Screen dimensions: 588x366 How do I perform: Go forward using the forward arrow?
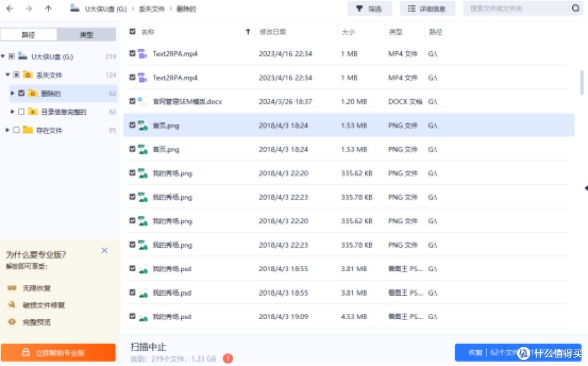click(x=29, y=8)
